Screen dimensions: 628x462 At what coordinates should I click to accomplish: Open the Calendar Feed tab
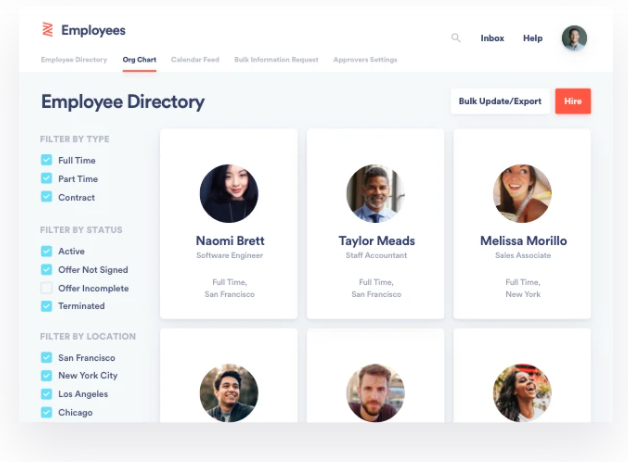click(x=195, y=60)
